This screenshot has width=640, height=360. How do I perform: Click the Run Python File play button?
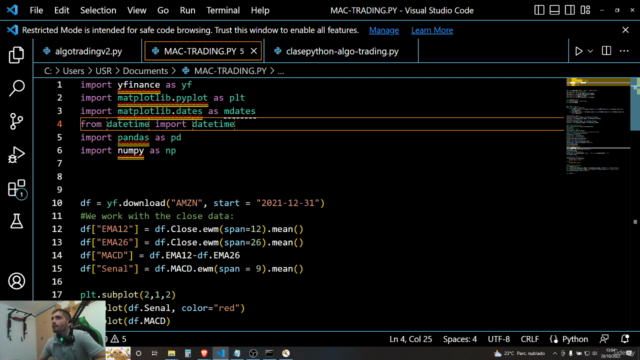578,51
